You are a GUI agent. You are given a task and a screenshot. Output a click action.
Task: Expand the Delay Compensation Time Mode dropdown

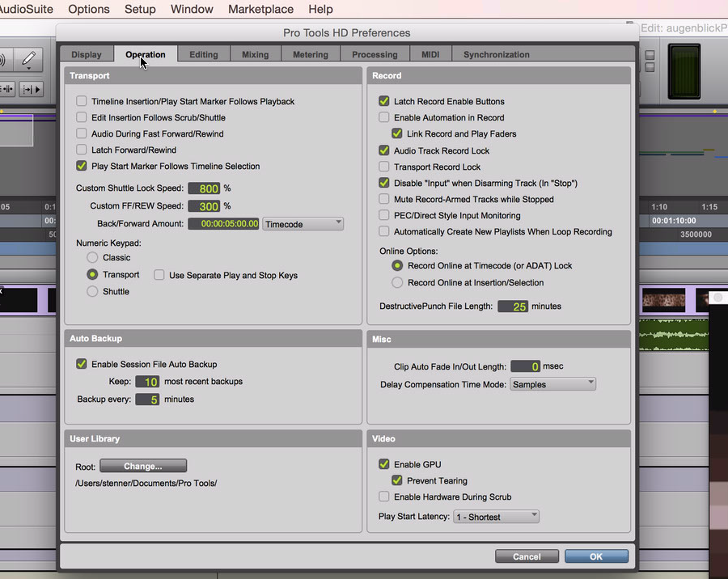(x=553, y=384)
